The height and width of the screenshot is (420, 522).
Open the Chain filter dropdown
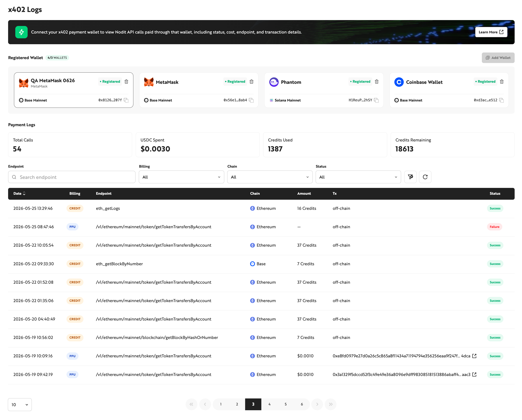270,177
